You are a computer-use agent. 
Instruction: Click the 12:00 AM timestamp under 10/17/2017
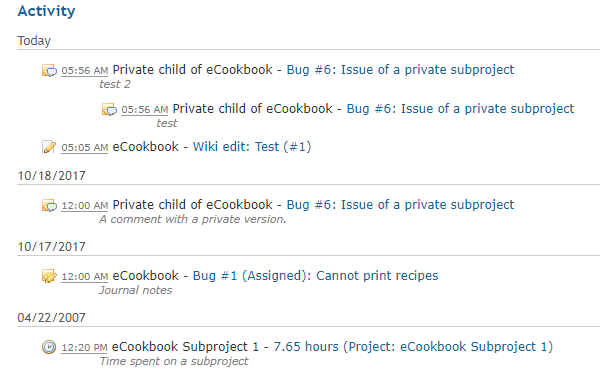pyautogui.click(x=85, y=277)
